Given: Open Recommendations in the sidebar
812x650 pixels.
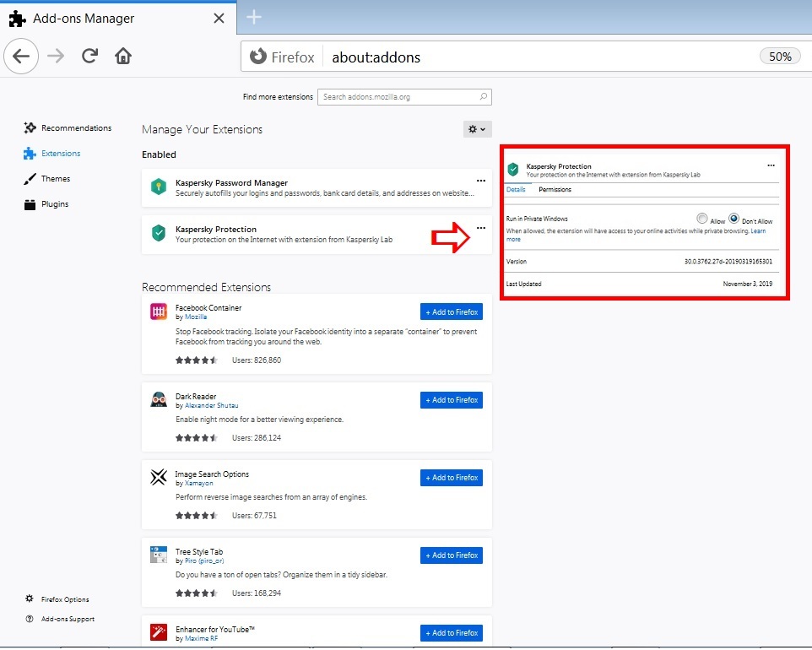Looking at the screenshot, I should pyautogui.click(x=68, y=128).
